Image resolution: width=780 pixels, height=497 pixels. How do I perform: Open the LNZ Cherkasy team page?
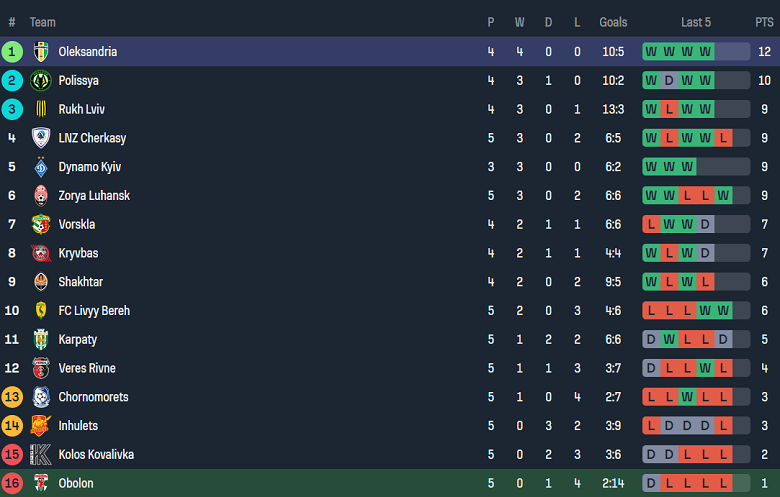coord(92,138)
